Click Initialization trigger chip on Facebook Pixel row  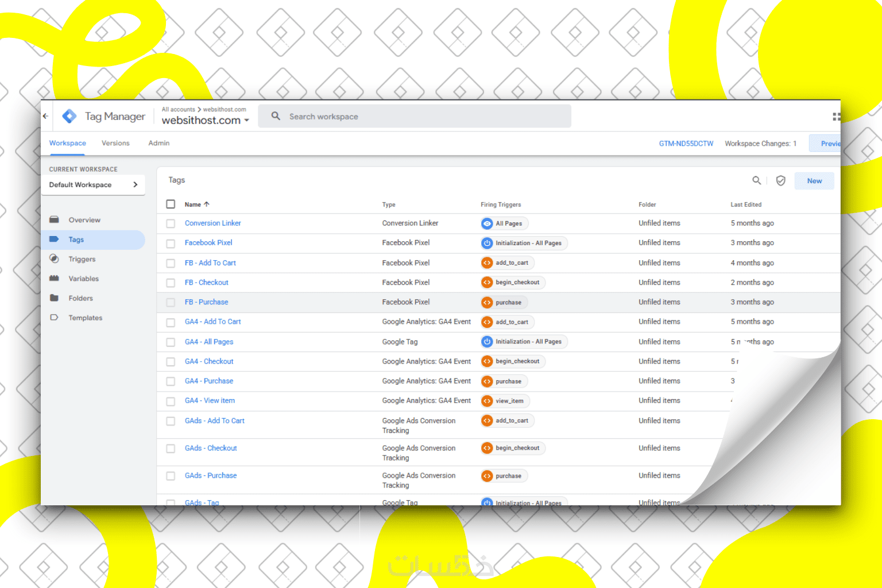pos(524,243)
